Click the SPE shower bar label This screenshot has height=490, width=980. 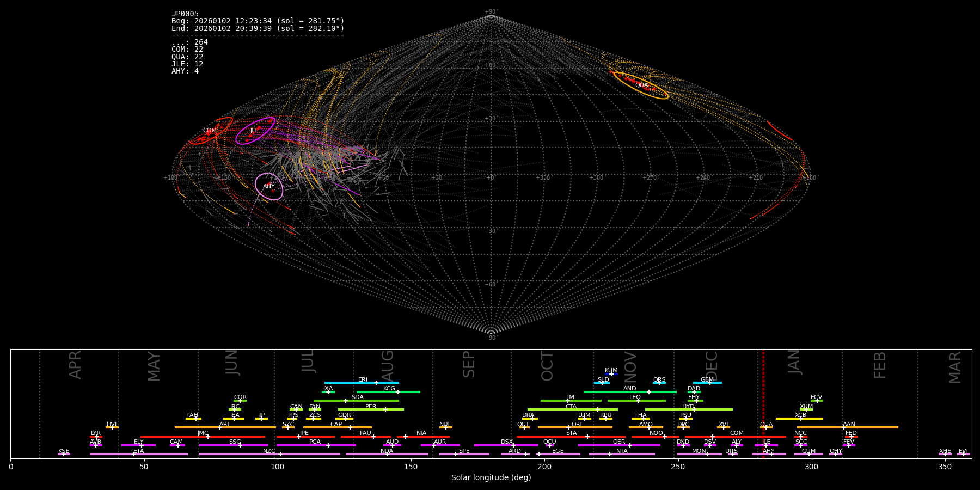click(464, 451)
